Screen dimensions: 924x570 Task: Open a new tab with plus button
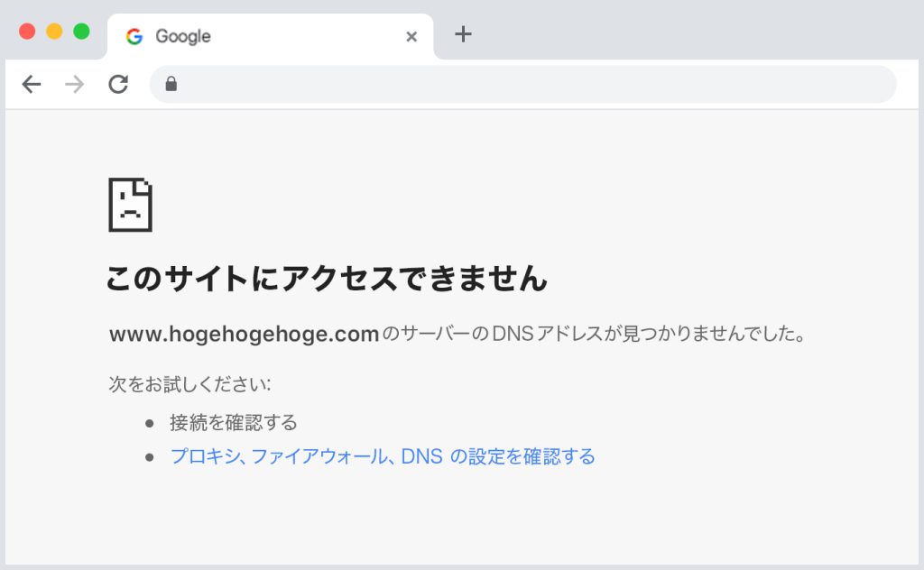click(x=463, y=33)
